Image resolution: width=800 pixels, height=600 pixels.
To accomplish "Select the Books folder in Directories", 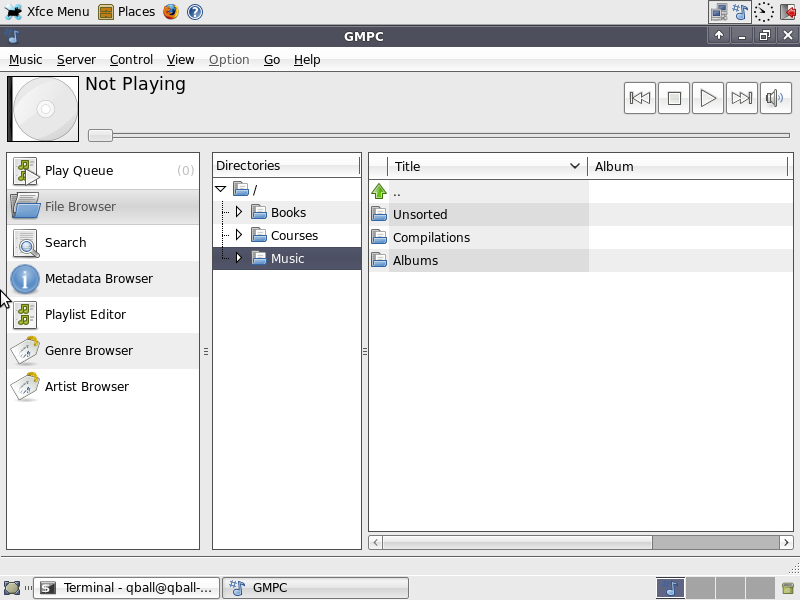I will click(x=288, y=212).
